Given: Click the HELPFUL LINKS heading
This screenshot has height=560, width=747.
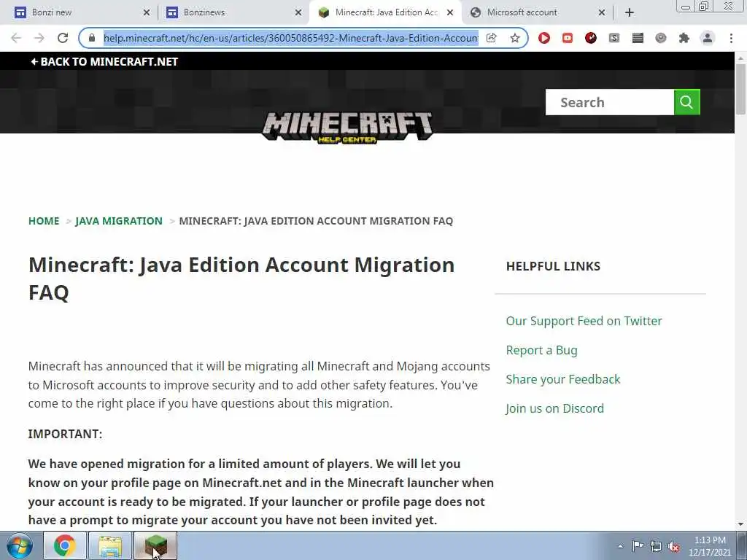Looking at the screenshot, I should coord(553,266).
